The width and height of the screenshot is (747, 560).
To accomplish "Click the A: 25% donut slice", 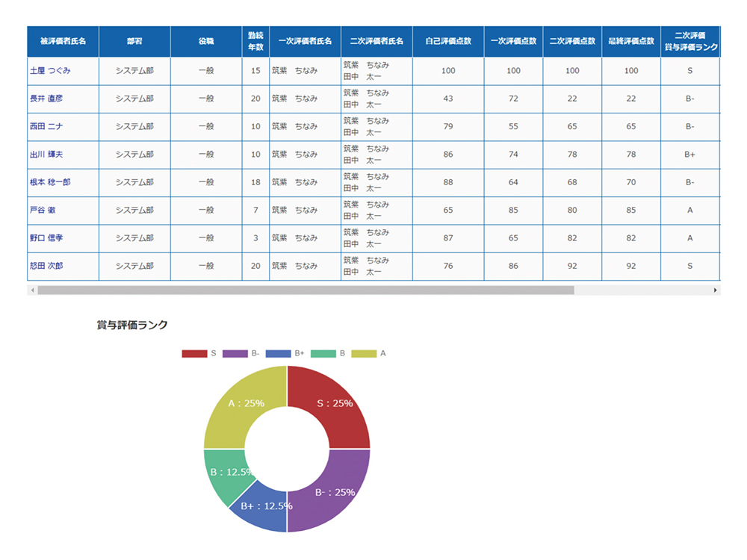I will pos(238,403).
